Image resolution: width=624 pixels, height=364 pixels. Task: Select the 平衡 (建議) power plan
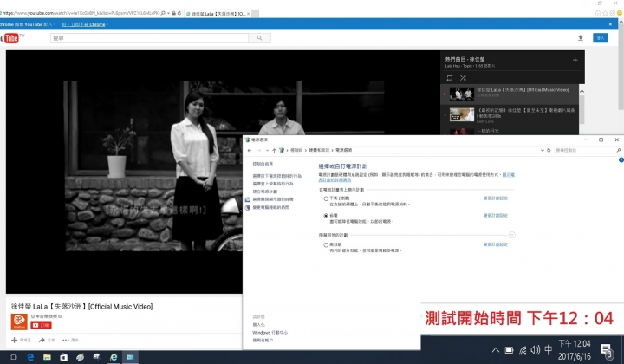(327, 198)
